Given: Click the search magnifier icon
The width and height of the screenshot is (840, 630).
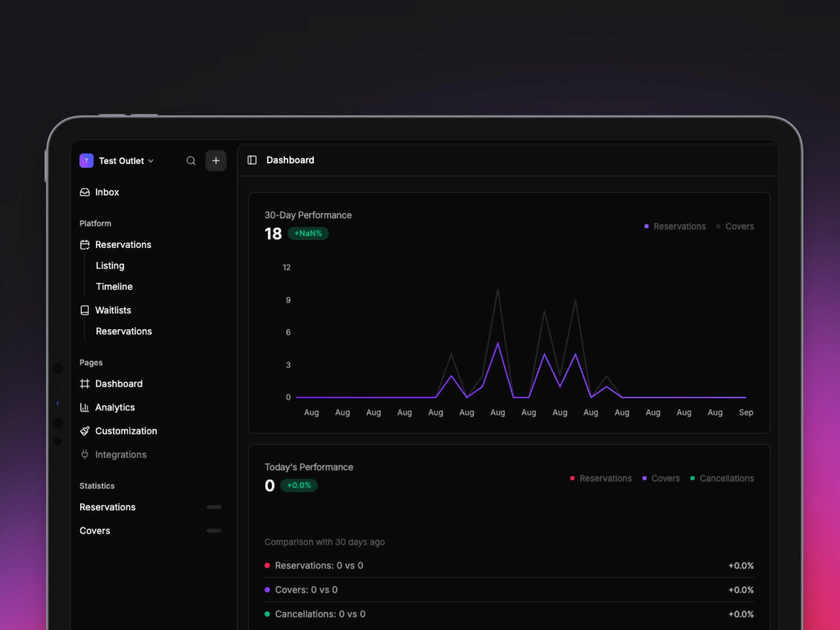Looking at the screenshot, I should [191, 161].
